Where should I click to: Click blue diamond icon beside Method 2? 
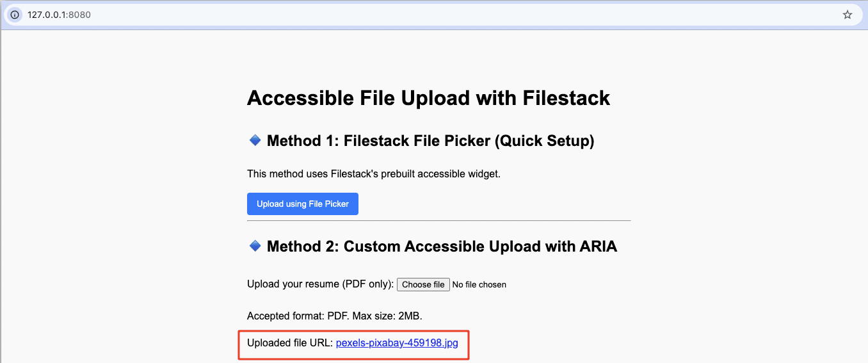(255, 246)
